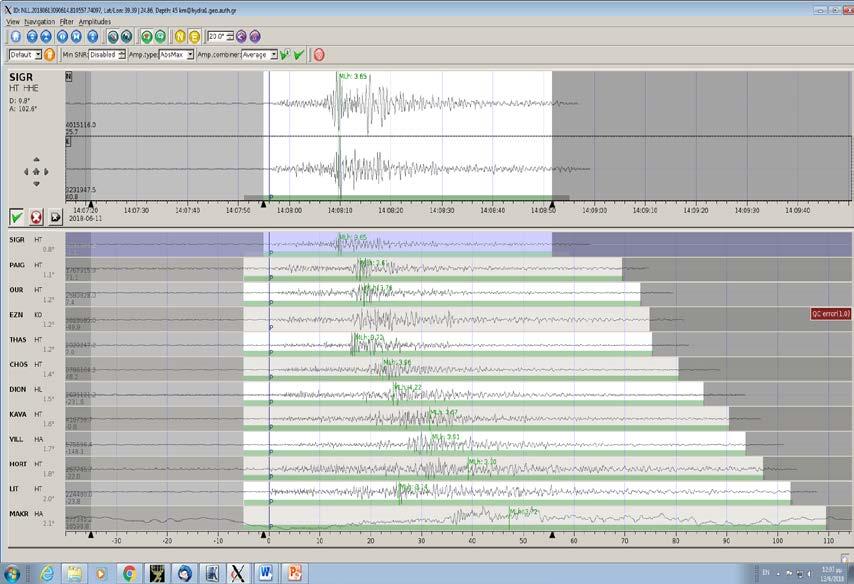Image resolution: width=854 pixels, height=584 pixels.
Task: Select the THAS station row label
Action: pyautogui.click(x=18, y=339)
